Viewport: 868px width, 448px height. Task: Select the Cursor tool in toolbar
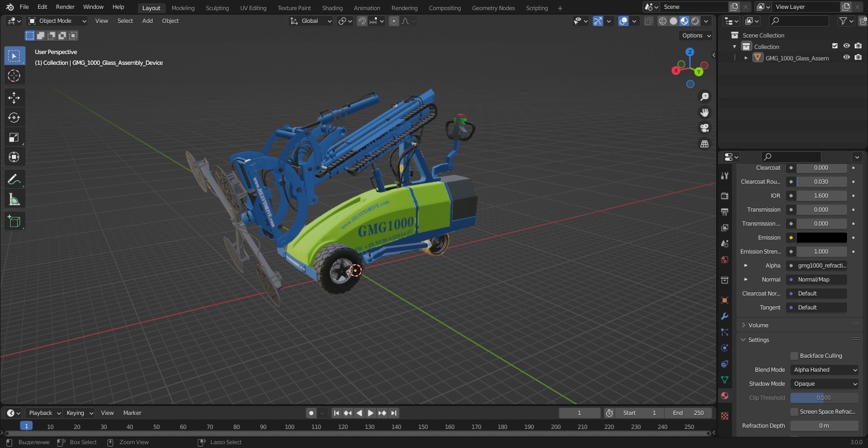pos(14,76)
